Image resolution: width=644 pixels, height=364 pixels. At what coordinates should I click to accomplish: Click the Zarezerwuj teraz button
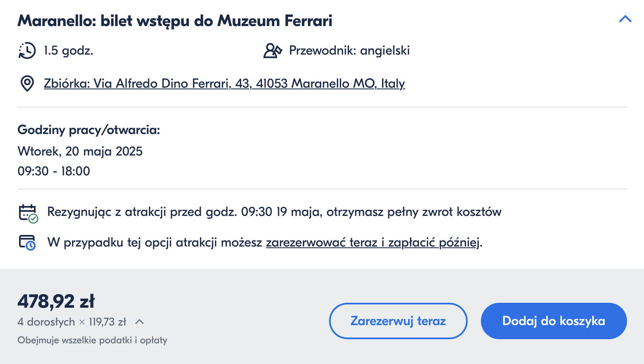click(x=398, y=321)
